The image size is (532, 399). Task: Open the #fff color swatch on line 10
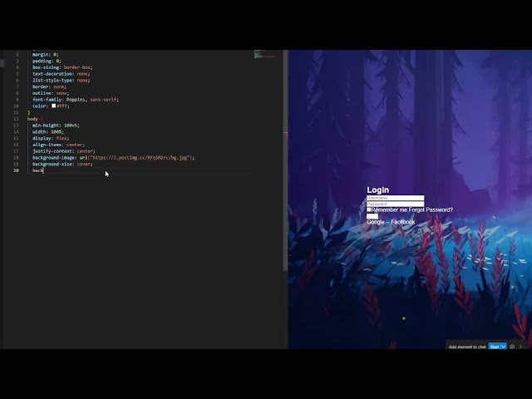coord(53,106)
